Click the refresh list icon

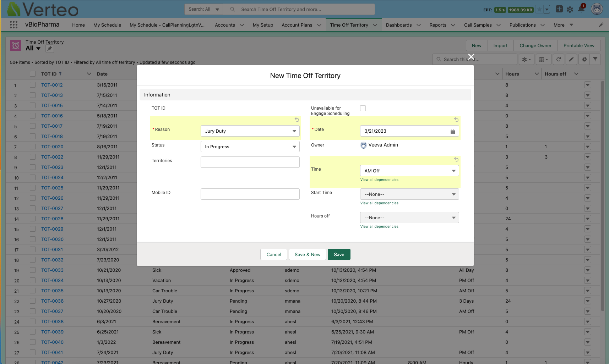click(x=558, y=60)
